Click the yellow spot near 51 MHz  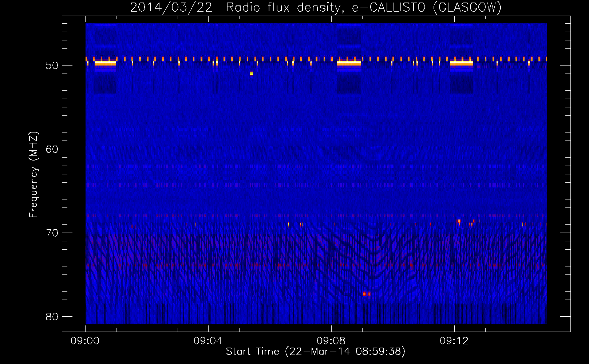tap(252, 74)
